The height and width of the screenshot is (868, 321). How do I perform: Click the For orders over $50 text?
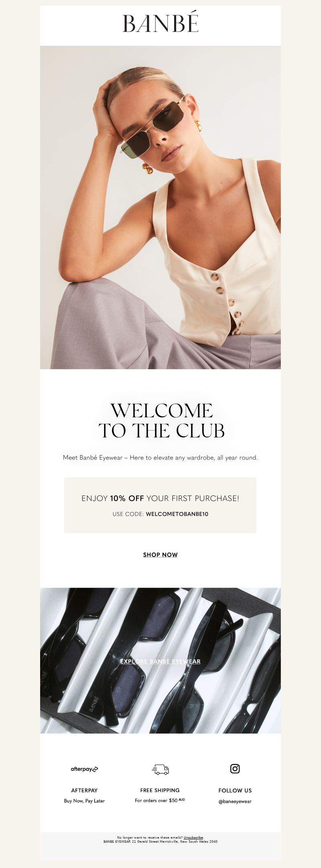(160, 800)
